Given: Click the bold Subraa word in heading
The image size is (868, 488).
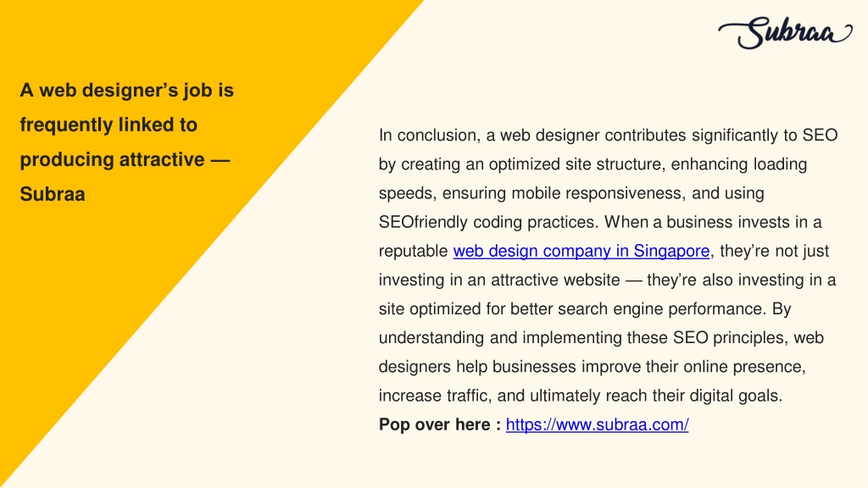Looking at the screenshot, I should pyautogui.click(x=53, y=194).
